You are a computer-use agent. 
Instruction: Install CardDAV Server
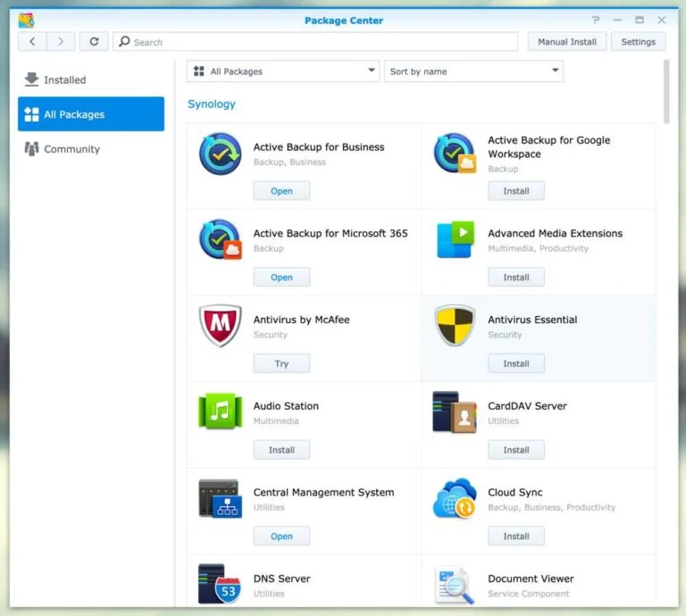click(516, 449)
